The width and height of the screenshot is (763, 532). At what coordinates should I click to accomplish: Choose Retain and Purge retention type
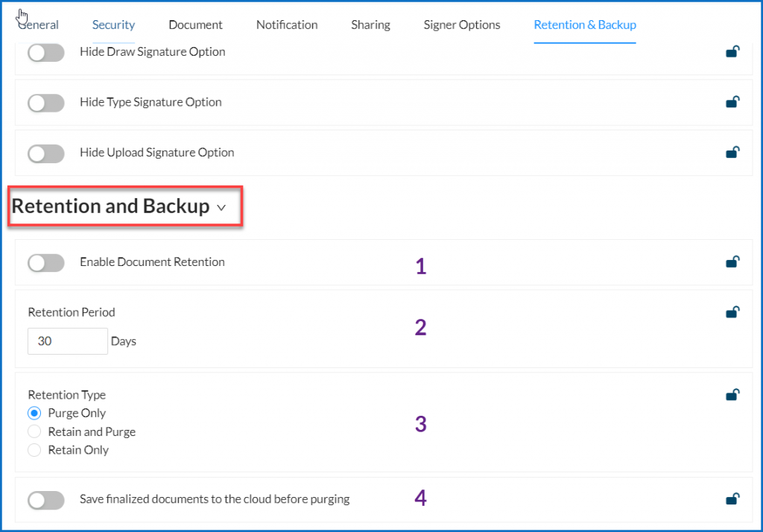pos(34,431)
